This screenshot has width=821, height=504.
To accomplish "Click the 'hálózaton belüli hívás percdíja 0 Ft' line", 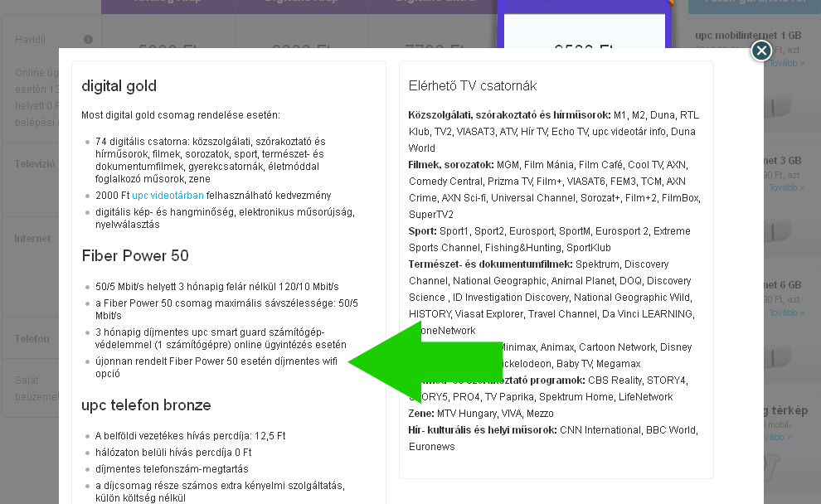I will 173,453.
